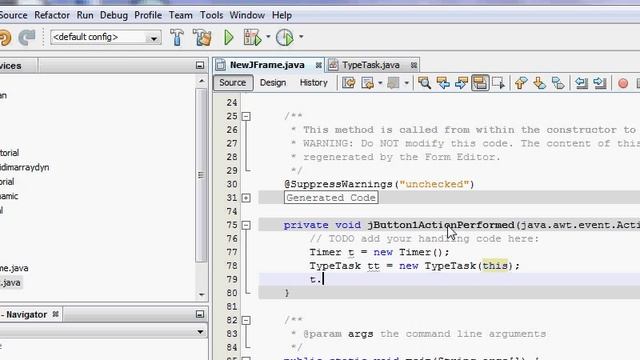
Task: Collapse the Javadoc comment fold at line 25
Action: click(246, 116)
